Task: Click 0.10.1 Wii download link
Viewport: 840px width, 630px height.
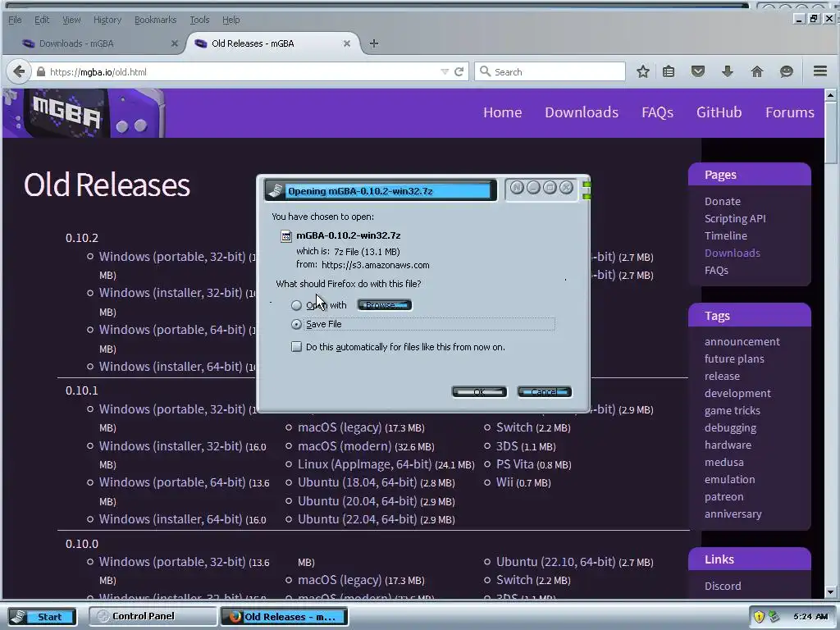Action: click(504, 482)
